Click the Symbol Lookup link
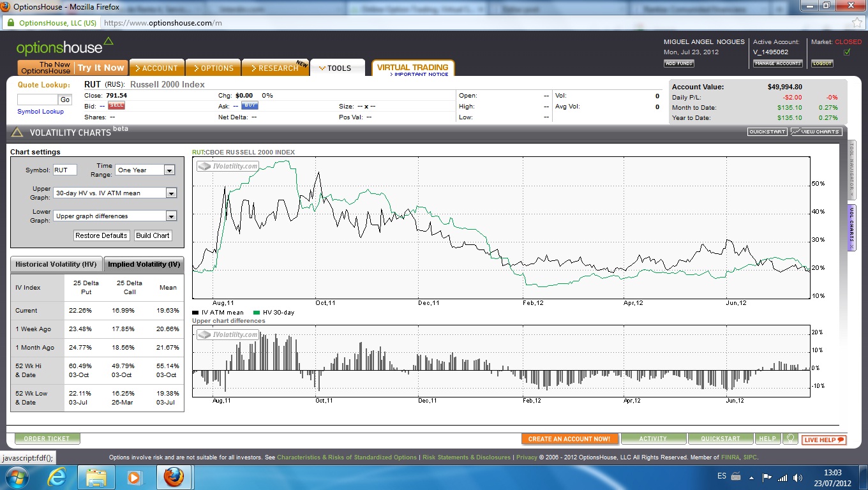 tap(40, 112)
